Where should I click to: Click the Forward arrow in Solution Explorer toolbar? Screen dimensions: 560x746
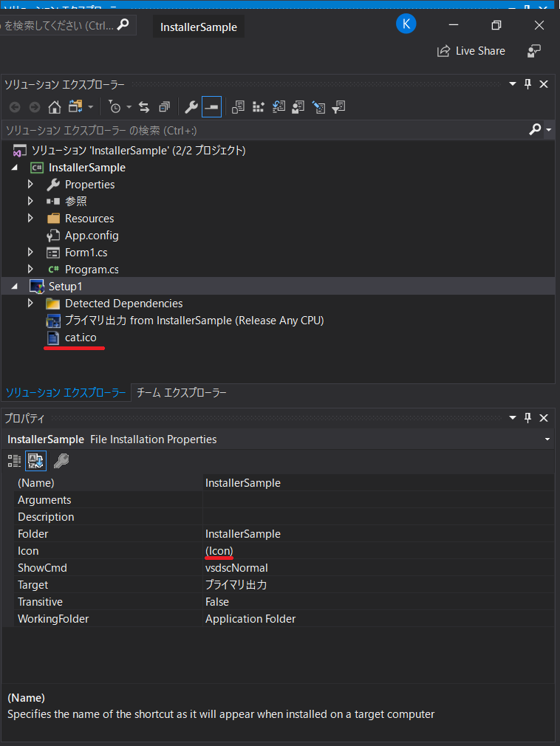[35, 107]
